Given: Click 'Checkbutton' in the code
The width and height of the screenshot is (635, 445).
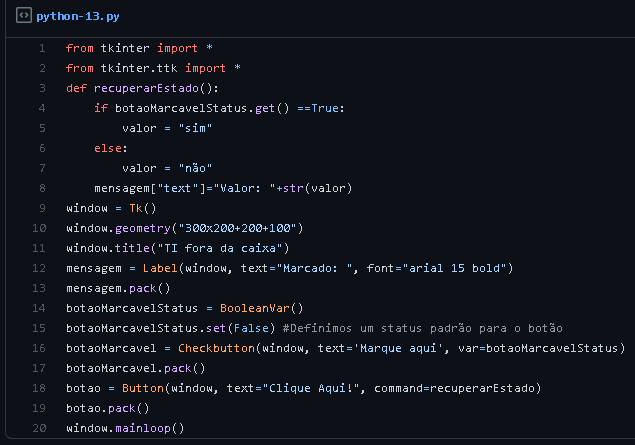Looking at the screenshot, I should (x=217, y=348).
